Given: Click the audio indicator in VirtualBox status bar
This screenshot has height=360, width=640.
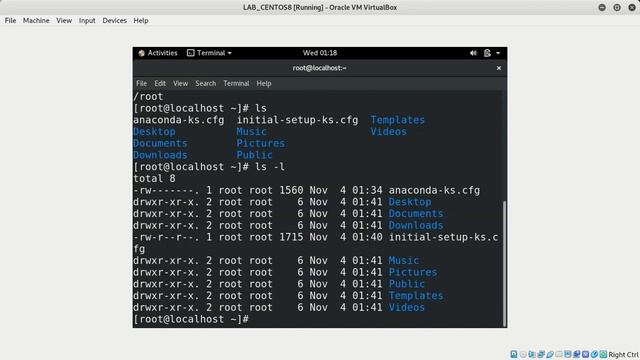Looking at the screenshot, I should tap(532, 354).
